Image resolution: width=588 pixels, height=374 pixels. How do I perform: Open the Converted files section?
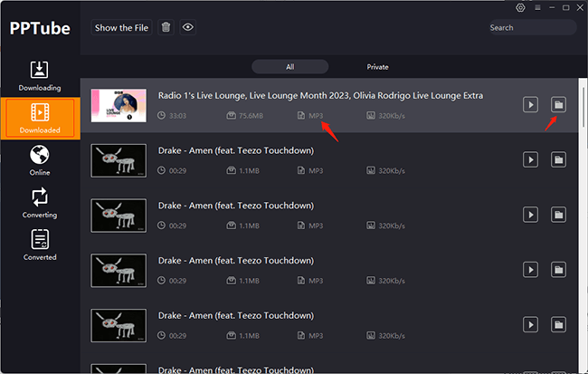click(x=40, y=245)
